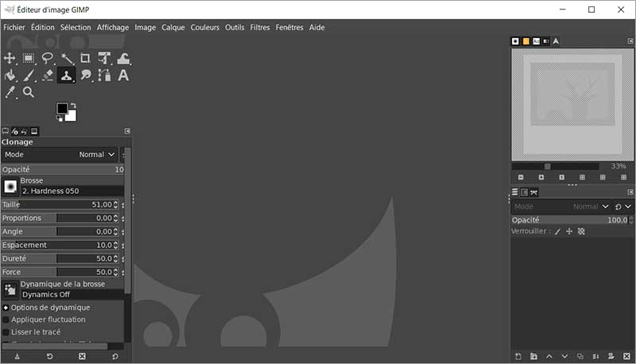636x364 pixels.
Task: Switch to the Tool Options tab
Action: (x=5, y=131)
